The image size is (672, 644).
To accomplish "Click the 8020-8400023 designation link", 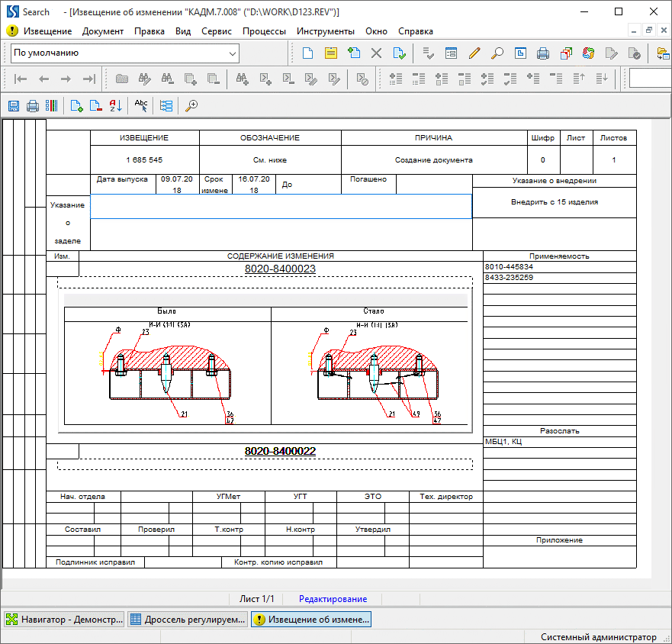I will [x=280, y=269].
